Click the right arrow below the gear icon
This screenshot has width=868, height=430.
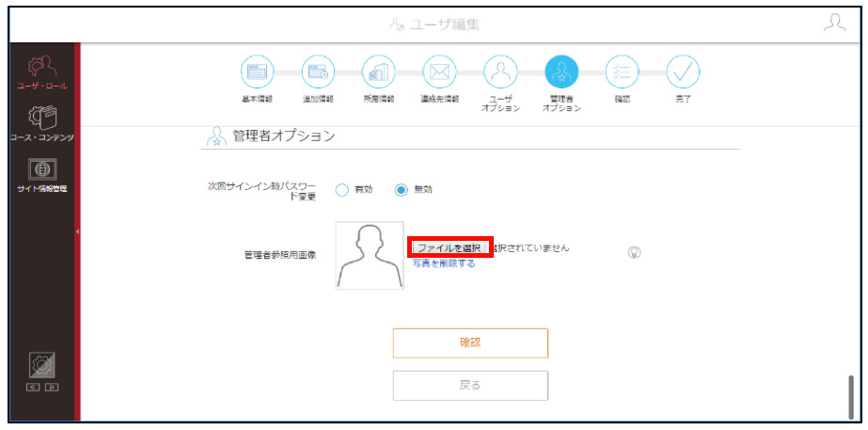pos(51,387)
